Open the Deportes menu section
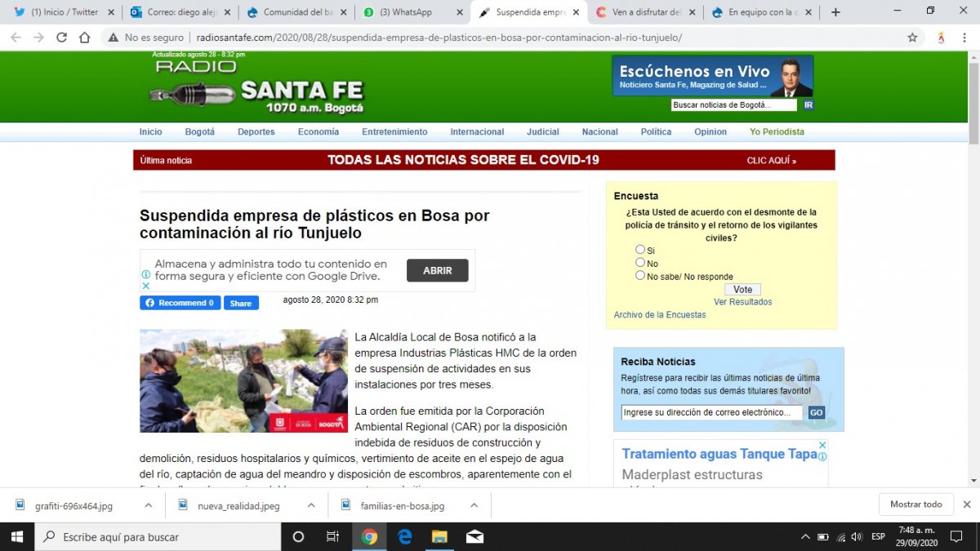Screen dimensions: 980x551 coord(256,131)
